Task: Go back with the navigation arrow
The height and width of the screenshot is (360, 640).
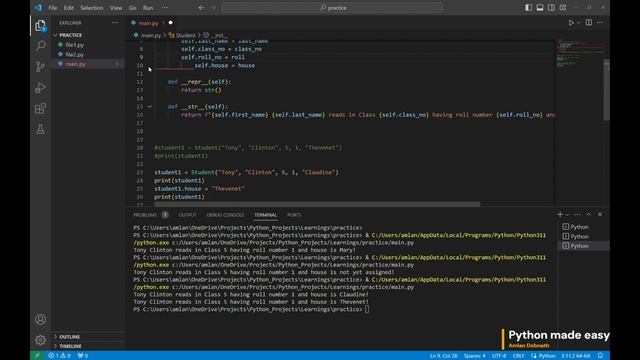Action: click(201, 7)
